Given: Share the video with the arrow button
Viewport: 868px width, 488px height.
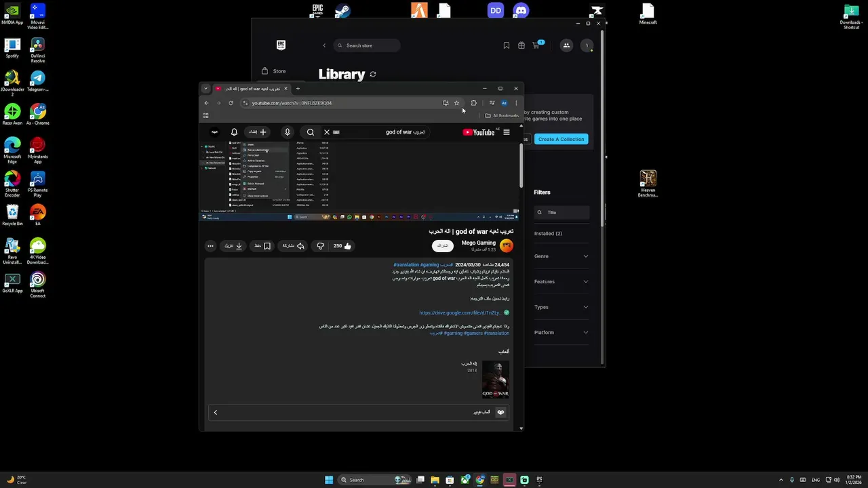Looking at the screenshot, I should 293,246.
